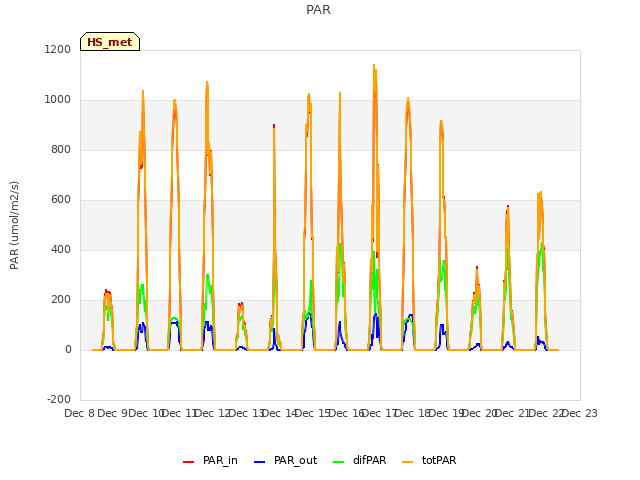Click the Dec 8 x-axis label

click(x=80, y=413)
